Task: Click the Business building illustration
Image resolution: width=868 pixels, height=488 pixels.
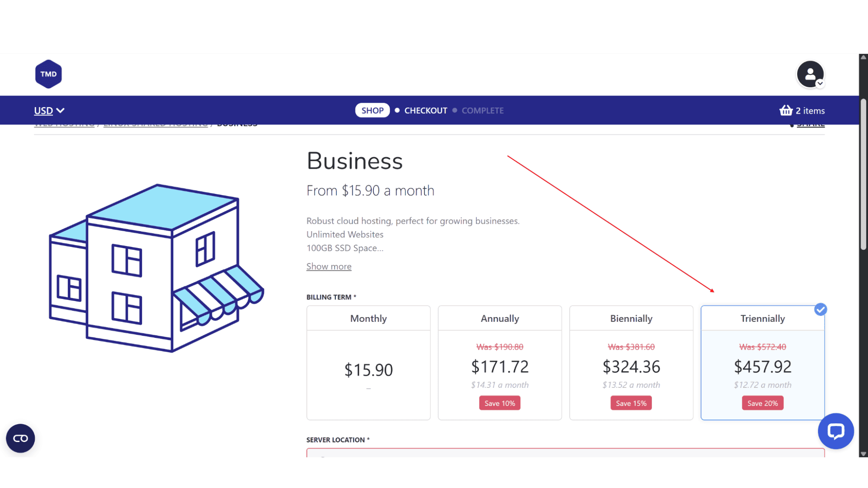Action: pyautogui.click(x=156, y=268)
